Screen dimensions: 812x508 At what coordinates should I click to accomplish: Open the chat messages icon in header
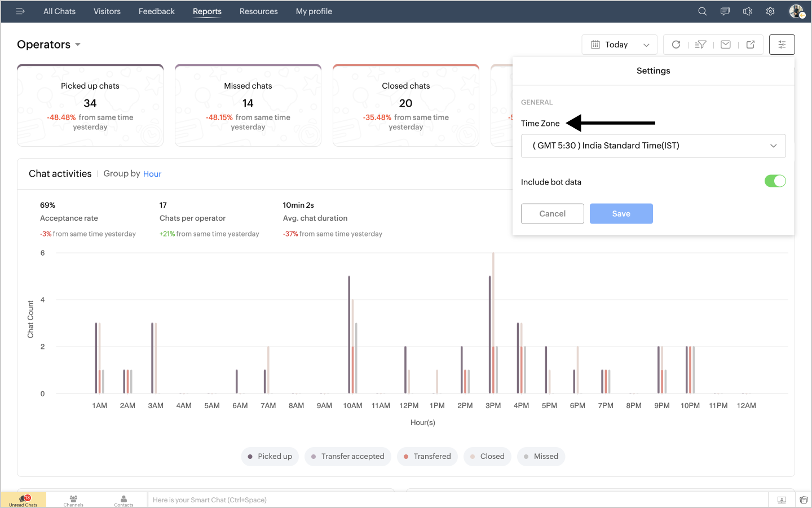click(x=725, y=11)
